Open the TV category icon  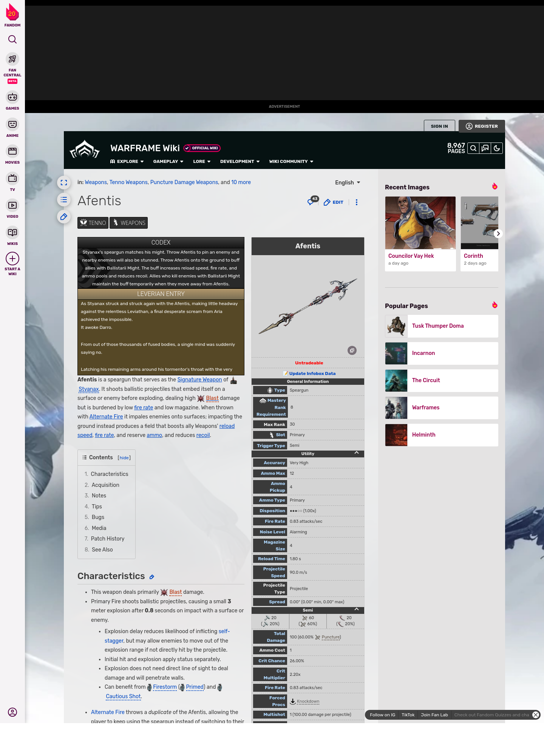[12, 178]
